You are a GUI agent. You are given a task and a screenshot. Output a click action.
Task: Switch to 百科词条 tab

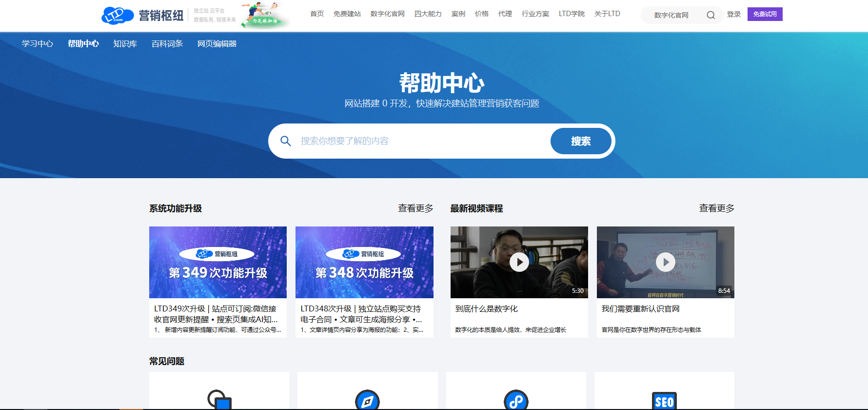point(167,44)
